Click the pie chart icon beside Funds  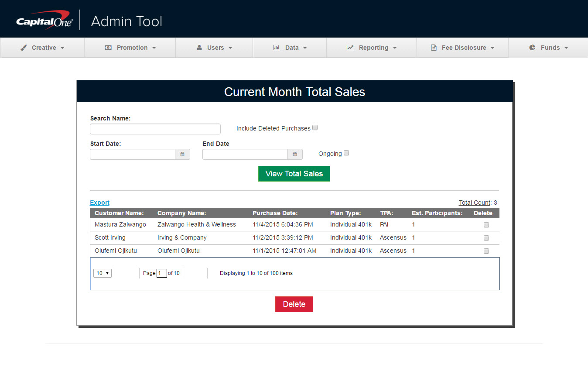(532, 48)
